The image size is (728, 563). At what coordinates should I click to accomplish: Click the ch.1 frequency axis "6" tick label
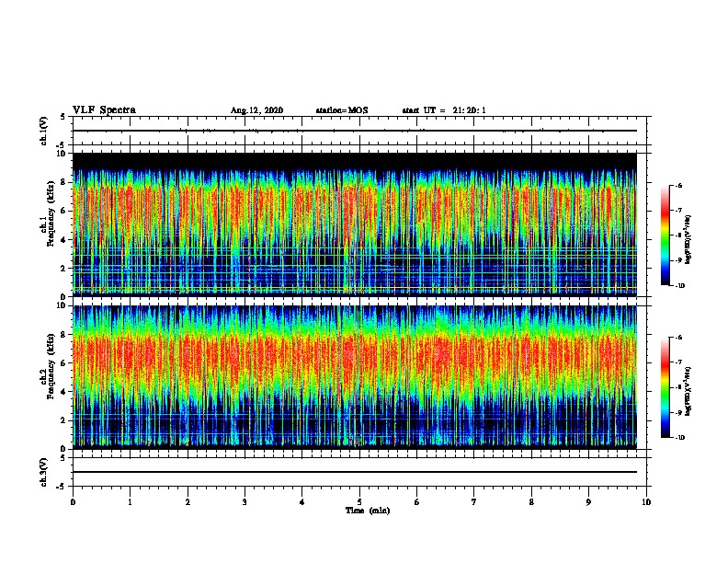(x=63, y=211)
